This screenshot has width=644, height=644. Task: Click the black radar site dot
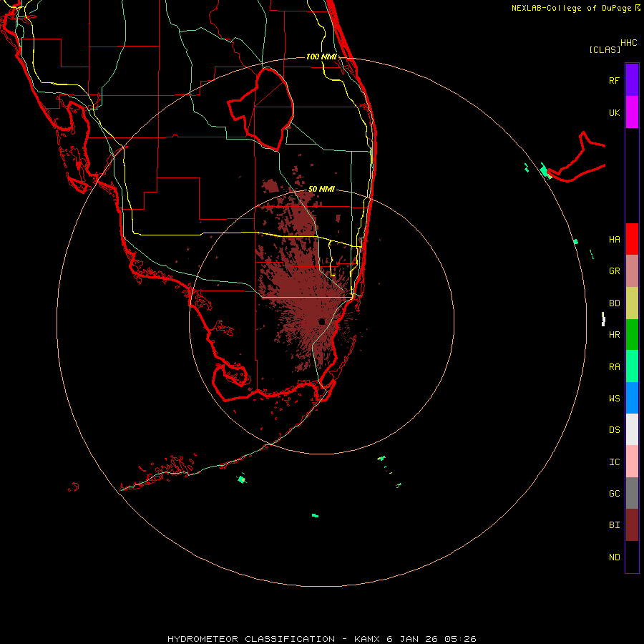(x=321, y=321)
